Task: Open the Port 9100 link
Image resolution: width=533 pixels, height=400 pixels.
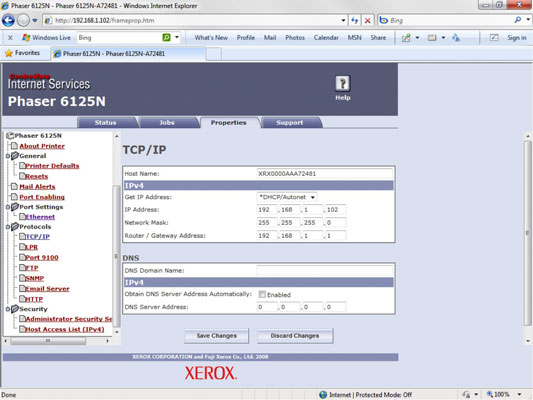Action: (42, 258)
